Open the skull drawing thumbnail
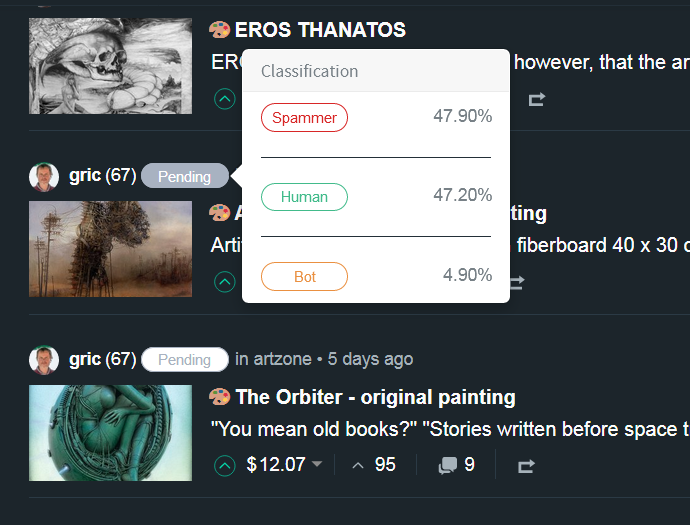The image size is (690, 525). [x=110, y=65]
